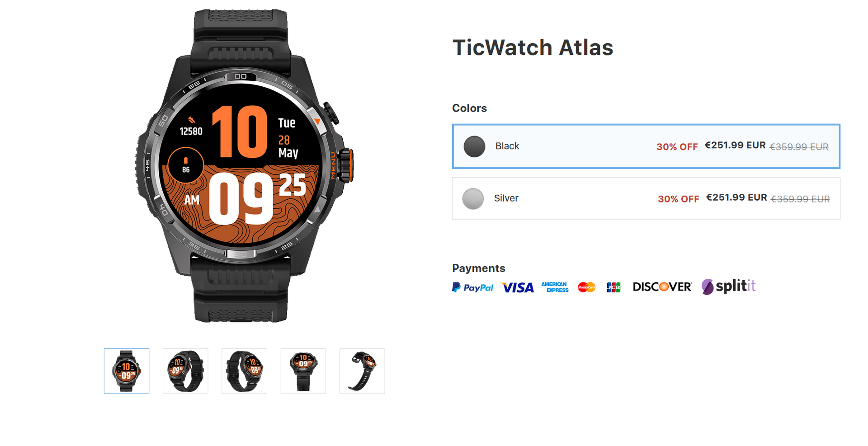Click the JCB payment icon

click(613, 287)
